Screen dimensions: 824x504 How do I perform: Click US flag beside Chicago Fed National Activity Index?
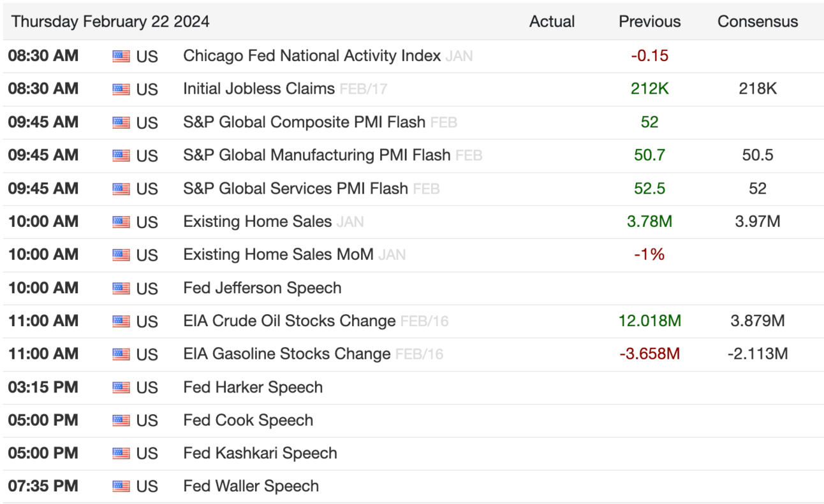click(121, 57)
